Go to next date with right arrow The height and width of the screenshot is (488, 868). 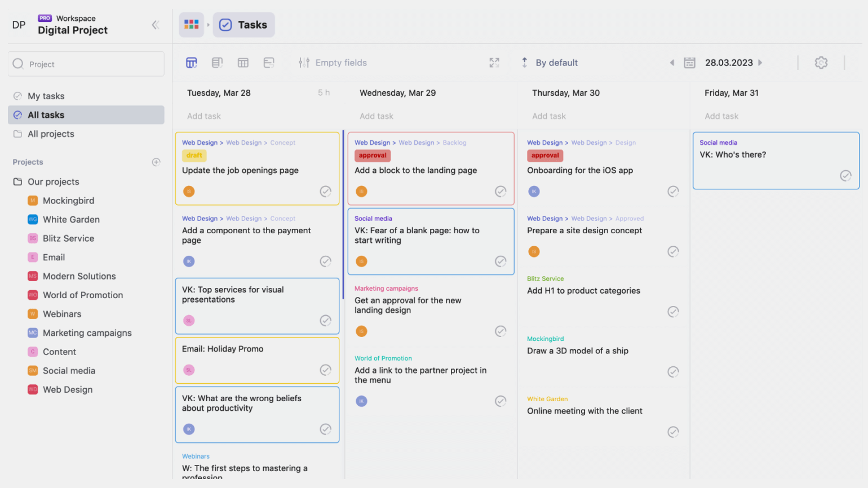click(x=760, y=63)
